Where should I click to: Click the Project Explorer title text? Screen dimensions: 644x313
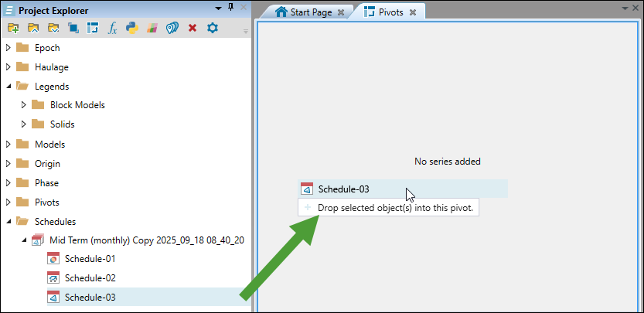click(53, 11)
